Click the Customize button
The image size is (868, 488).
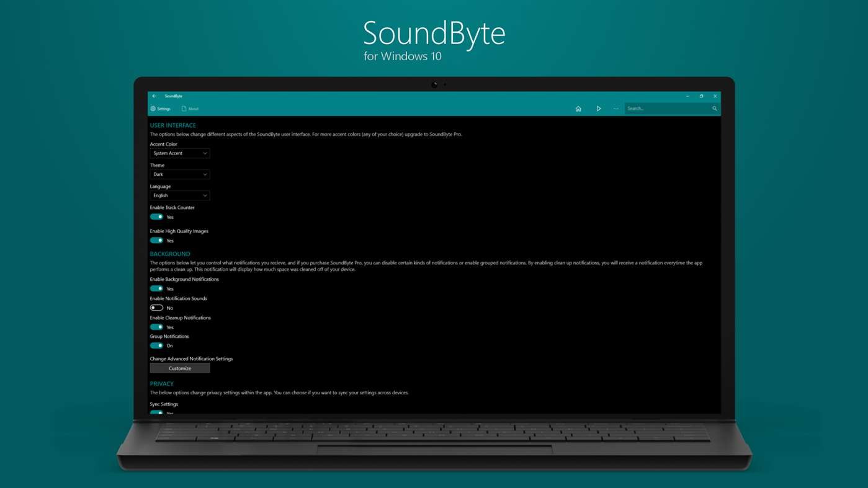tap(180, 368)
